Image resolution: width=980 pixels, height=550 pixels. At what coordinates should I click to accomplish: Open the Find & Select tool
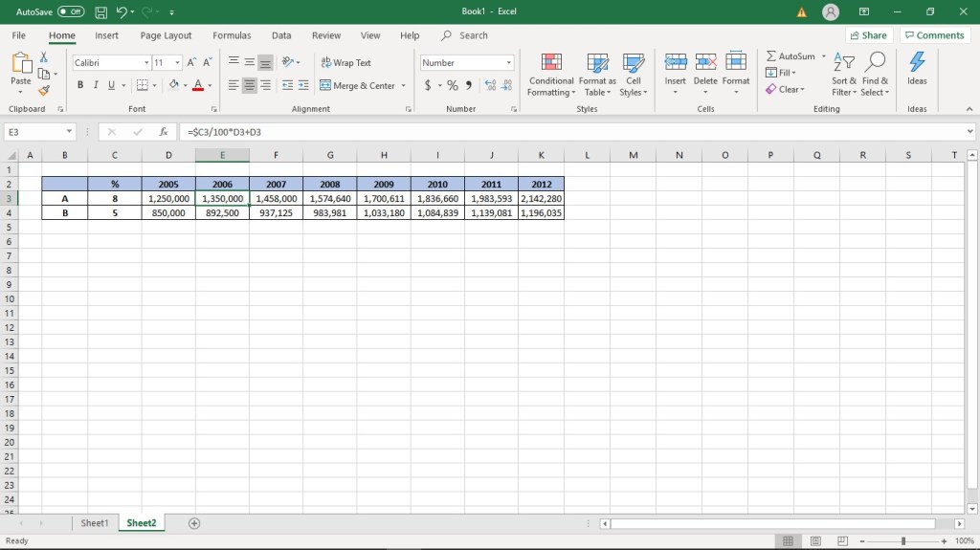(x=875, y=74)
